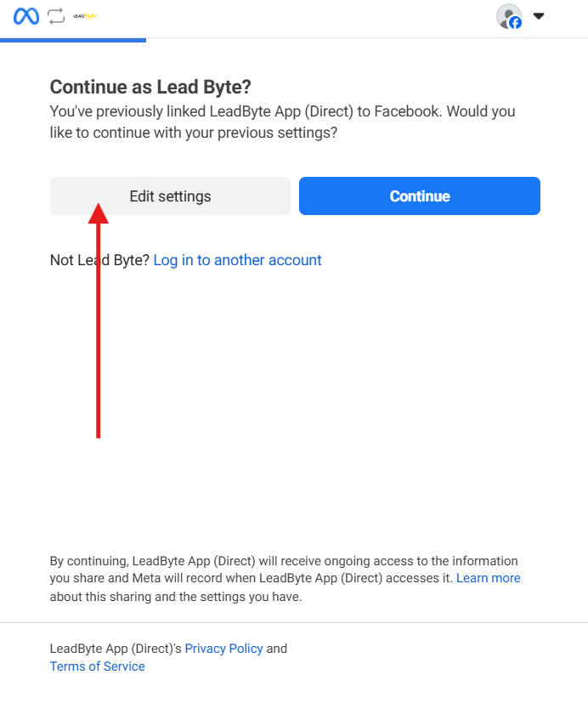
Task: Click the two-way sync arrows icon
Action: click(56, 17)
